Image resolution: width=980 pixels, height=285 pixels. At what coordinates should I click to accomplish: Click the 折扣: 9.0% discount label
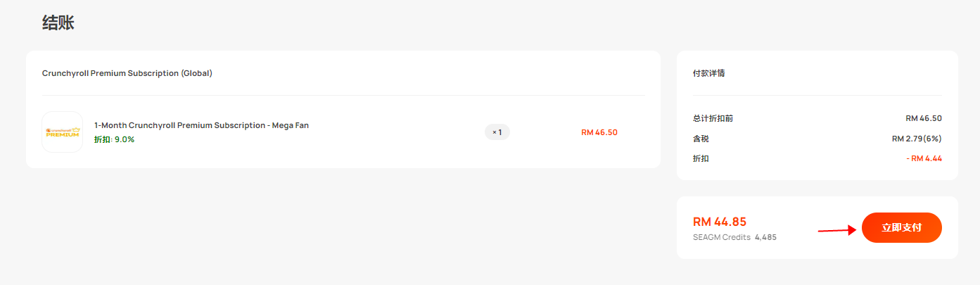click(x=114, y=139)
